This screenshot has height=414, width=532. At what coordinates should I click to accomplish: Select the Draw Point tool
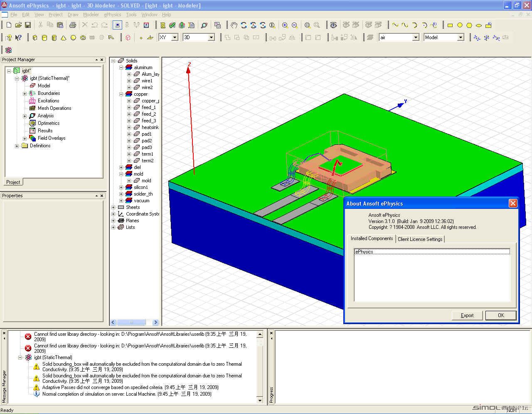[141, 37]
